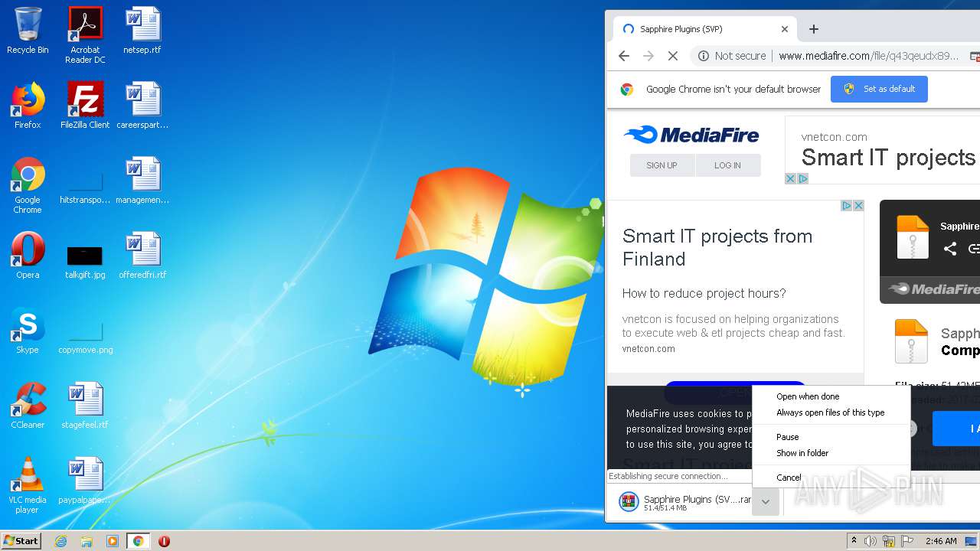
Task: Open the Recycle Bin desktop icon
Action: click(x=28, y=31)
